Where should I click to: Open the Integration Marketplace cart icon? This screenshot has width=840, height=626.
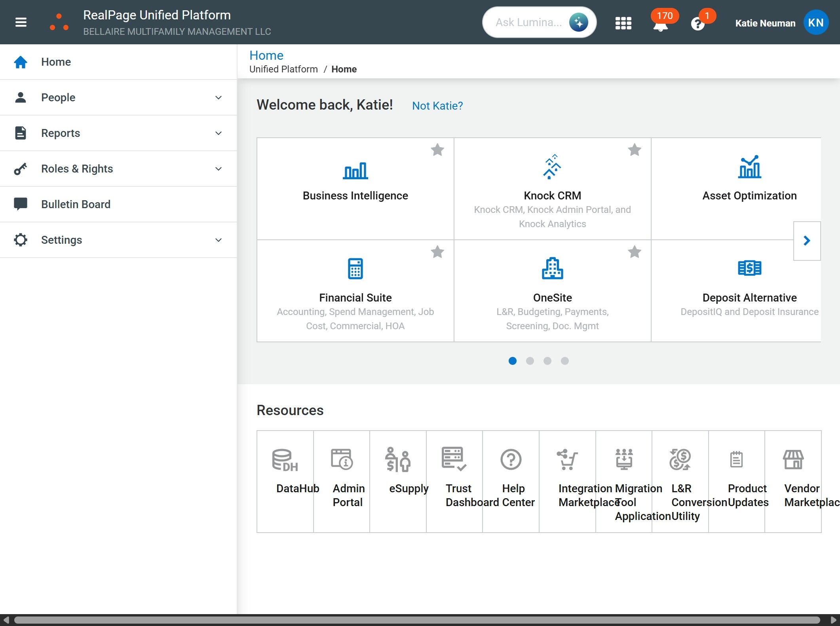[x=567, y=459]
